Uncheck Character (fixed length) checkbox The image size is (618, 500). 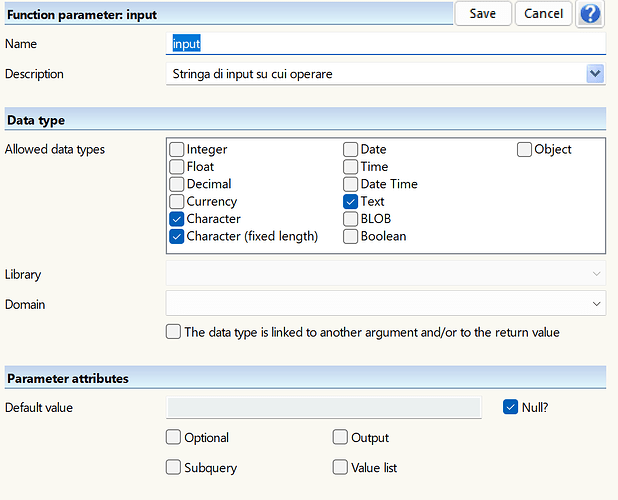[x=177, y=237]
